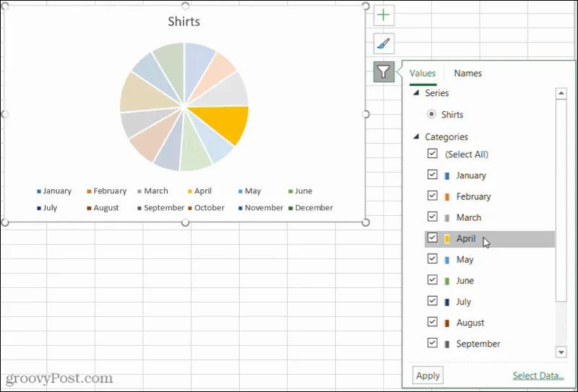Click the February orange swatch in filter list
This screenshot has height=392, width=578.
click(447, 197)
